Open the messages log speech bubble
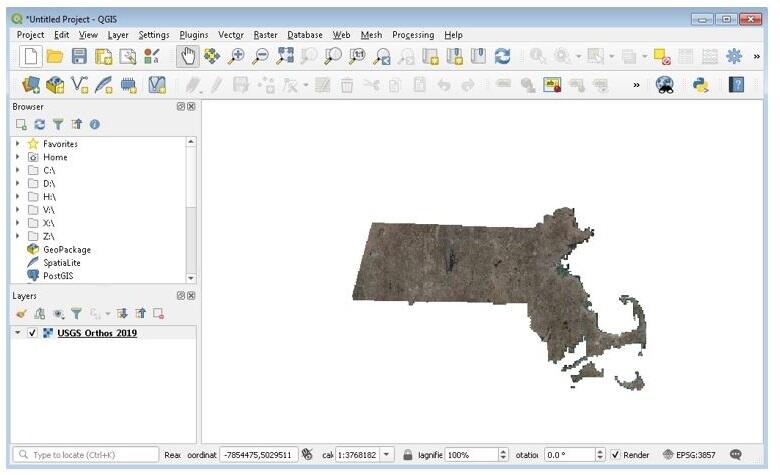Viewport: 780px width, 475px height. 736,454
